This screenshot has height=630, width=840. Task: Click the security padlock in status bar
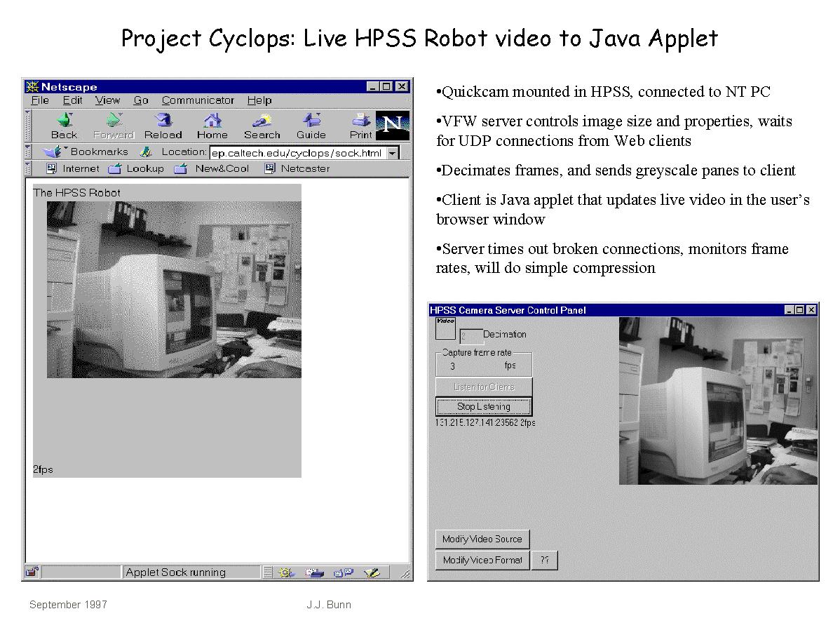click(x=32, y=572)
